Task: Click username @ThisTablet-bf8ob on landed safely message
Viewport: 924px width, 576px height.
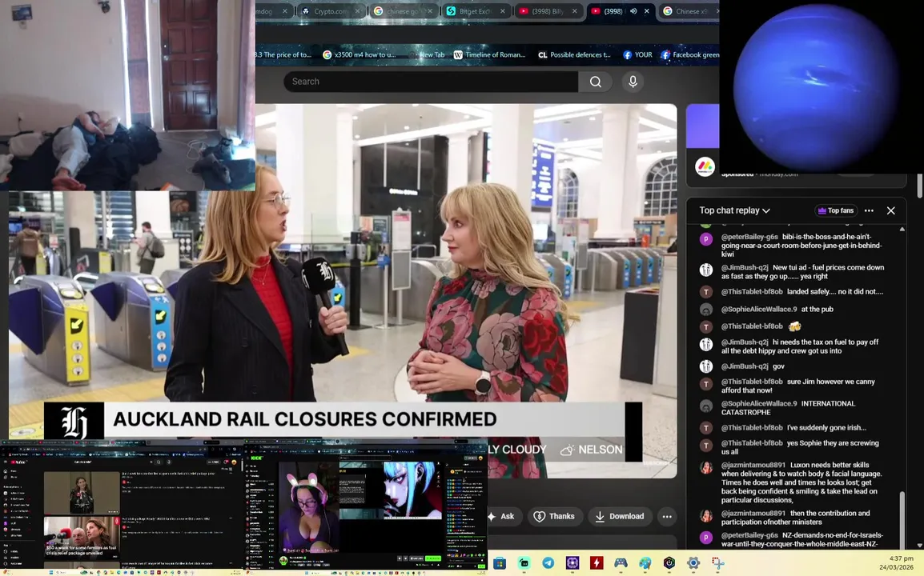Action: coord(752,291)
